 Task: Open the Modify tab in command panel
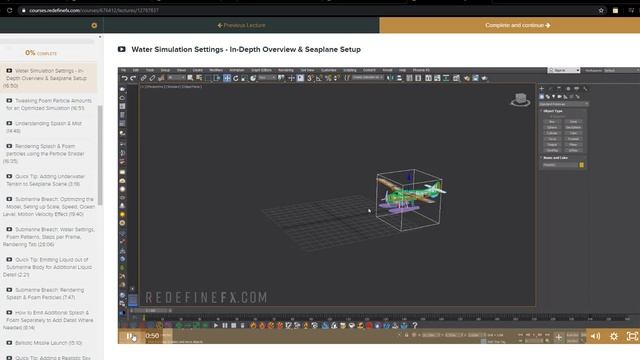[x=550, y=88]
